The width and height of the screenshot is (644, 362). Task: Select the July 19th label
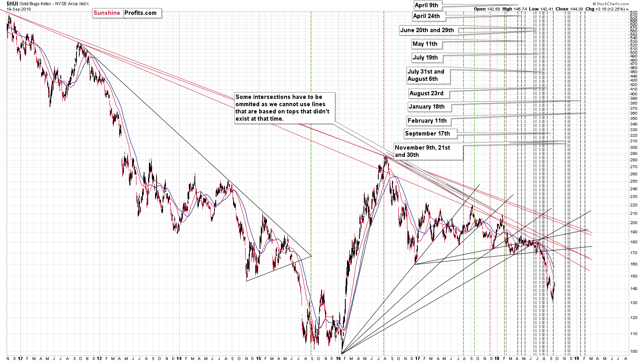pyautogui.click(x=427, y=58)
